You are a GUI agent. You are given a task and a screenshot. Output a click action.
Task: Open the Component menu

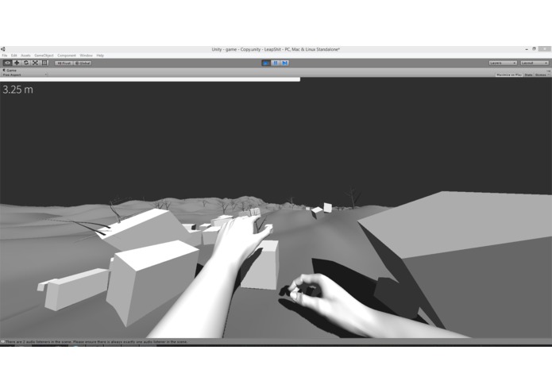[67, 56]
